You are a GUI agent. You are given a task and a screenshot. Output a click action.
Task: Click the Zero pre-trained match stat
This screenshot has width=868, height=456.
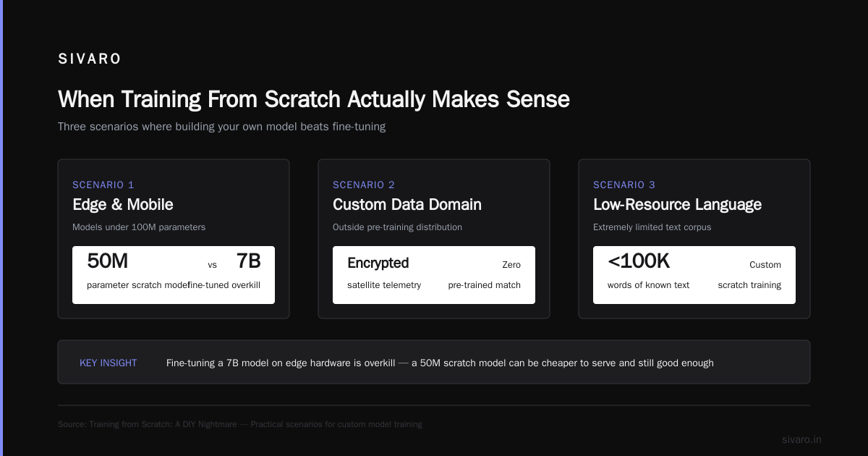tap(485, 275)
